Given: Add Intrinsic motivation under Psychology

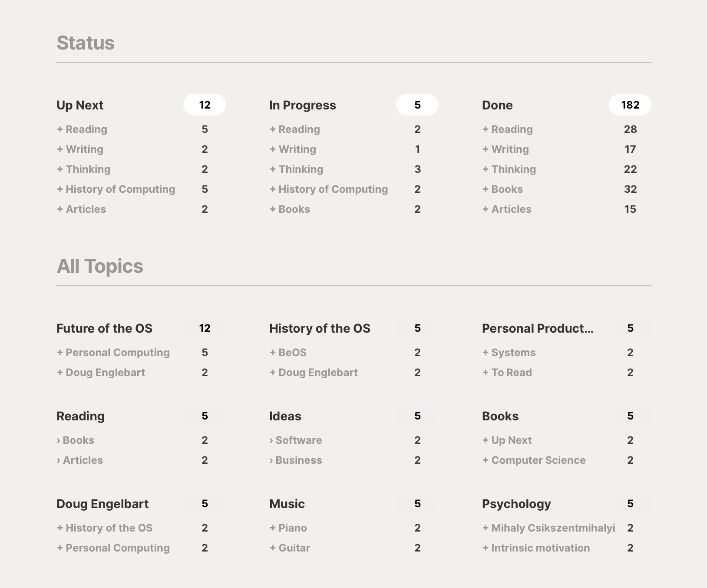Looking at the screenshot, I should pos(536,548).
